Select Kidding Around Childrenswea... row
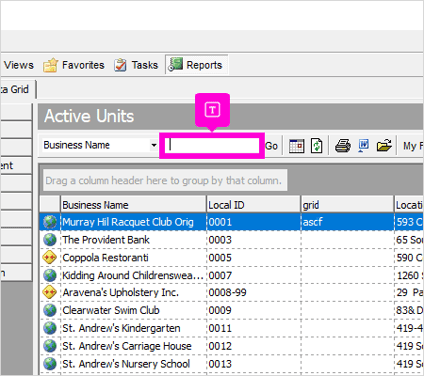 pyautogui.click(x=231, y=275)
